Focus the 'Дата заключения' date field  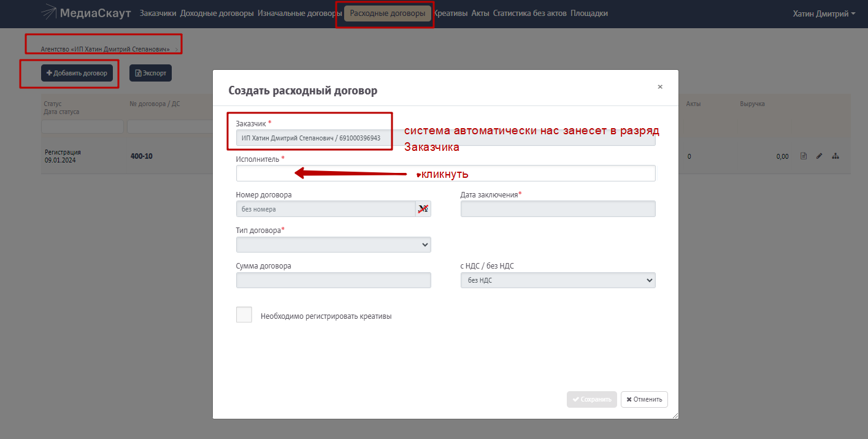point(558,209)
